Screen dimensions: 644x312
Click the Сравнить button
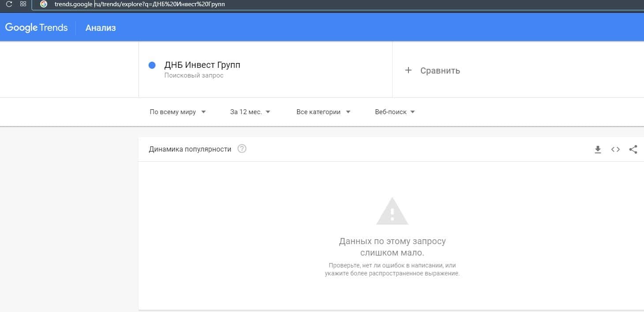[x=440, y=71]
